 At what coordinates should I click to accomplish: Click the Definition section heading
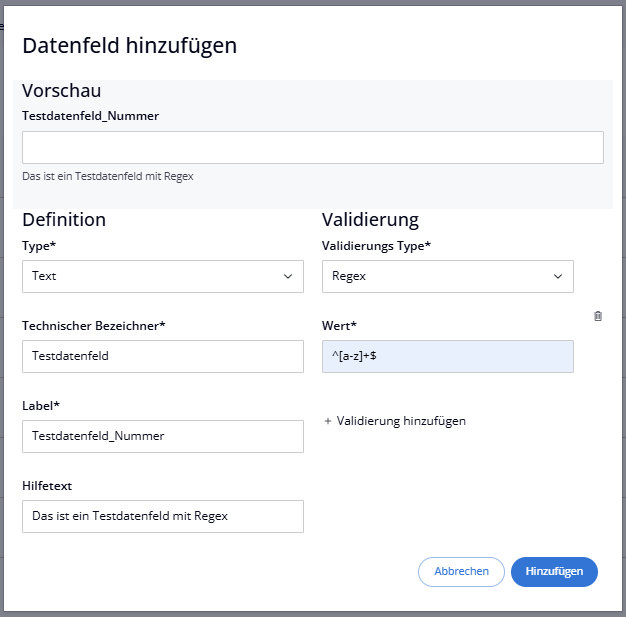[64, 220]
